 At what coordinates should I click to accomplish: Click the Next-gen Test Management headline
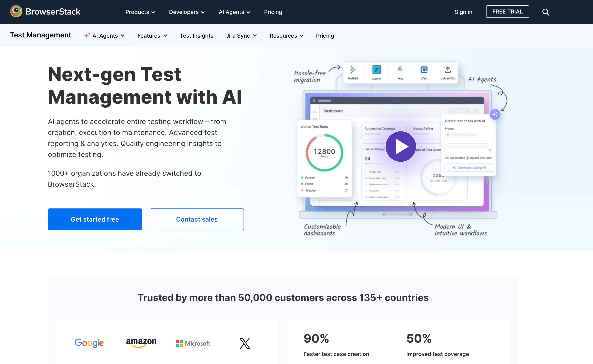(145, 86)
